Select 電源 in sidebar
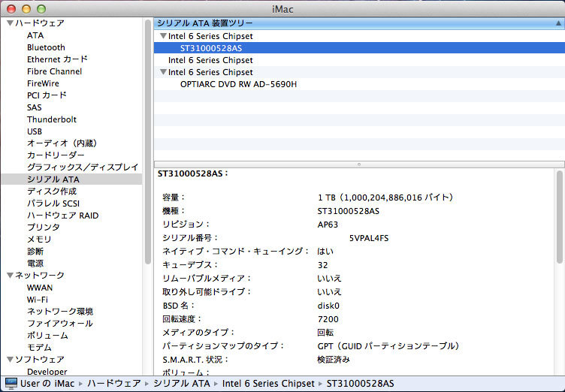This screenshot has width=565, height=392. [35, 264]
